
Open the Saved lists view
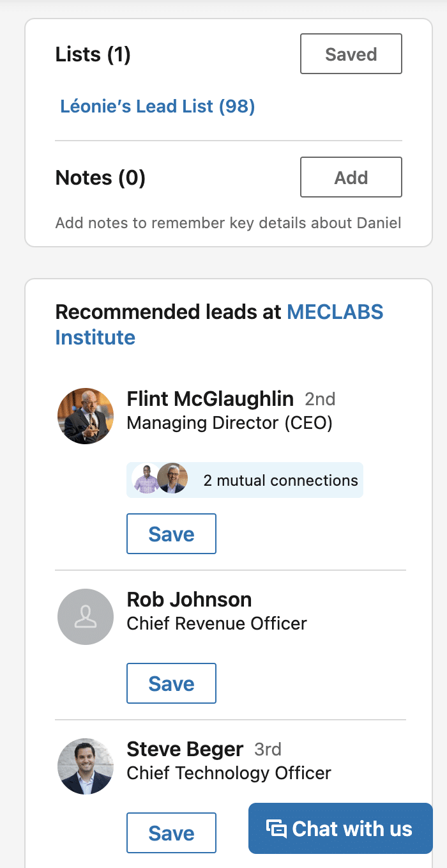click(351, 54)
